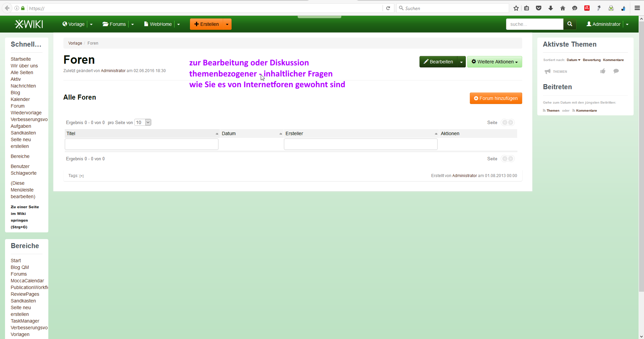Click the browser home icon
Image resolution: width=644 pixels, height=339 pixels.
563,8
